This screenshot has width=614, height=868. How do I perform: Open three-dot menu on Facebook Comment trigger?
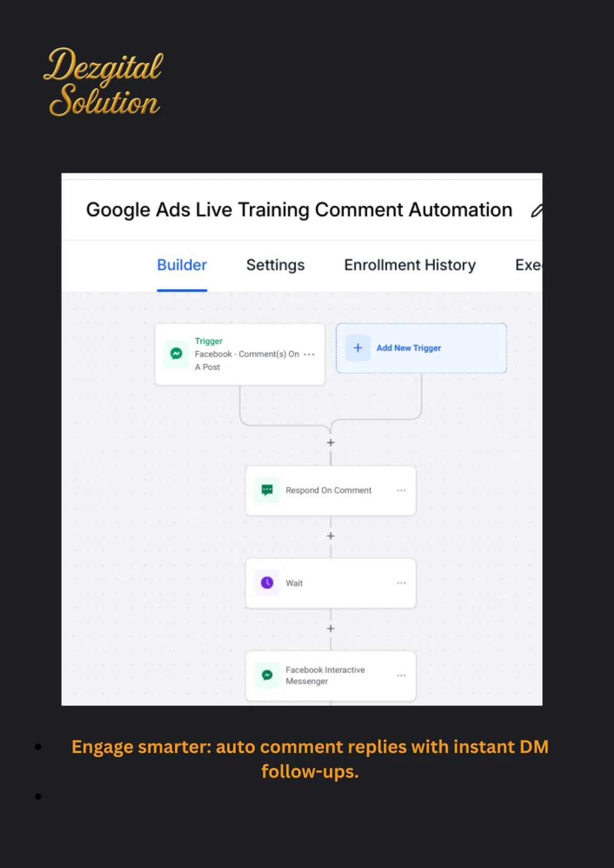[x=309, y=354]
